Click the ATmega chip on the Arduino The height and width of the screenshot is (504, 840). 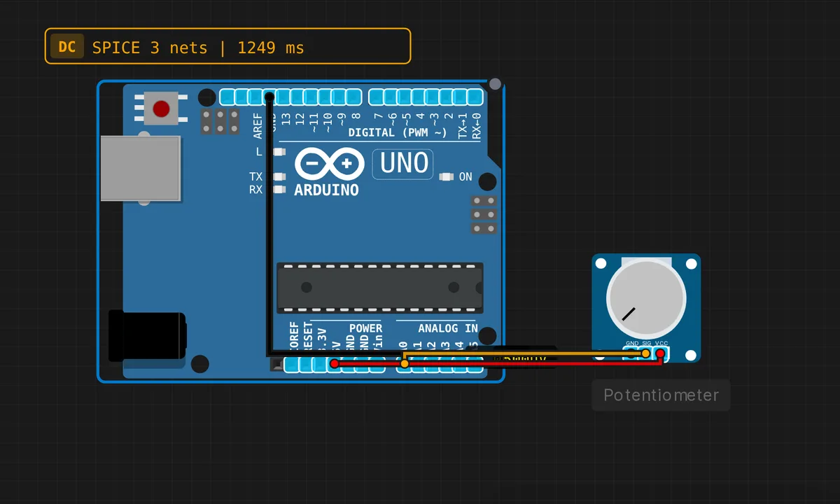coord(380,288)
